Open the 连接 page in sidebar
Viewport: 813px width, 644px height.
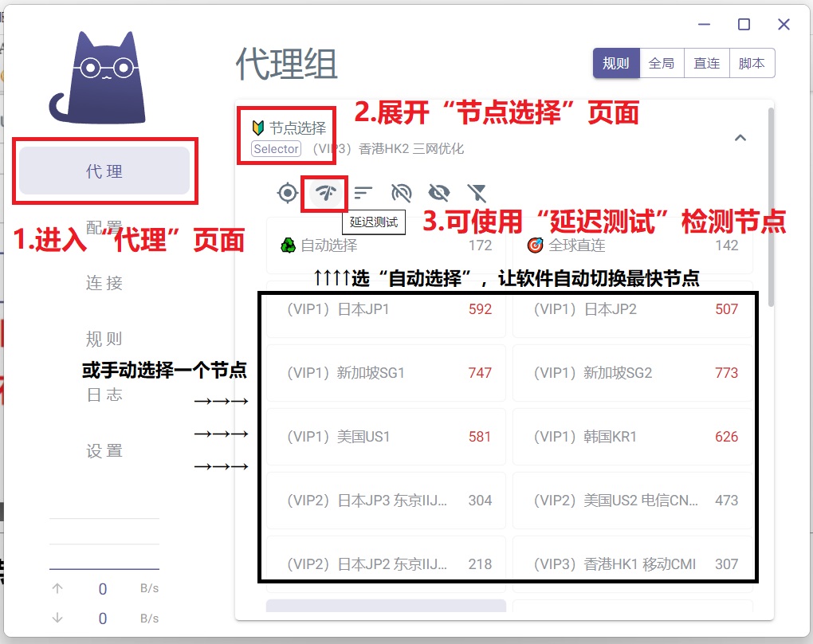point(104,283)
